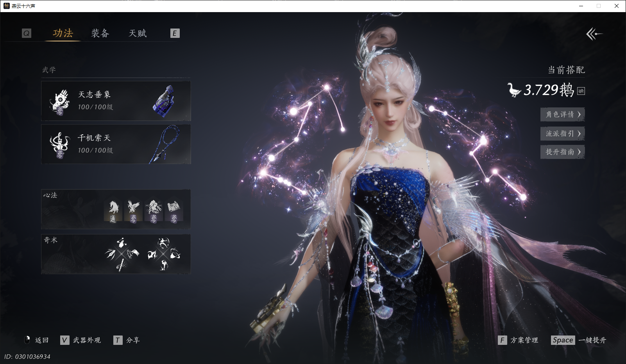Click the 燕云十六声 title bar app icon

pyautogui.click(x=6, y=6)
